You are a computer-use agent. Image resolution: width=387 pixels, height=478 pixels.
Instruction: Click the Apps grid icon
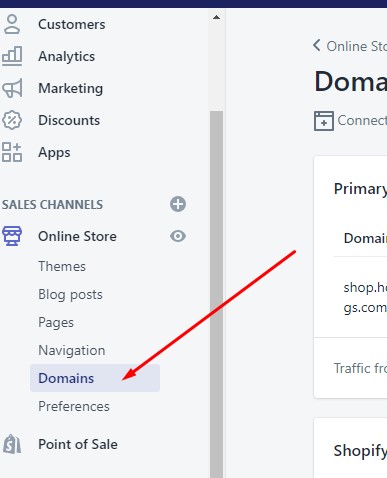pyautogui.click(x=12, y=152)
